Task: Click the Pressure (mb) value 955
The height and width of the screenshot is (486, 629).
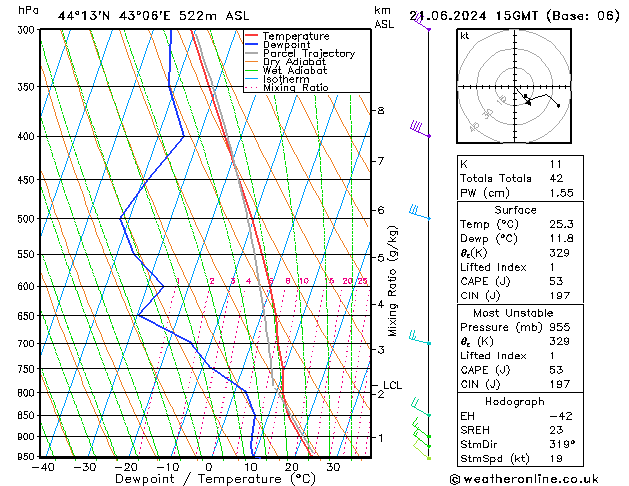Action: tap(560, 327)
